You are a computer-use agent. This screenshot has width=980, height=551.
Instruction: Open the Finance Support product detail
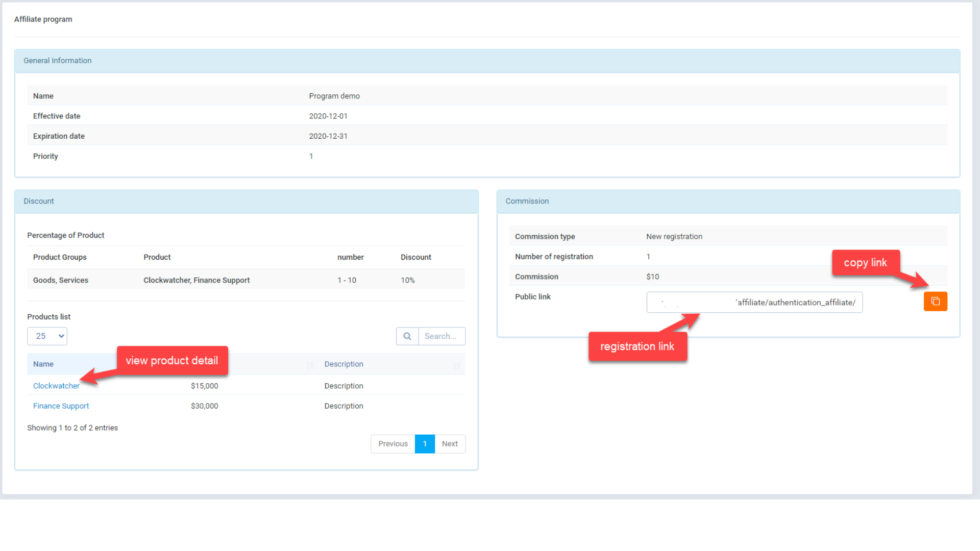[x=61, y=406]
